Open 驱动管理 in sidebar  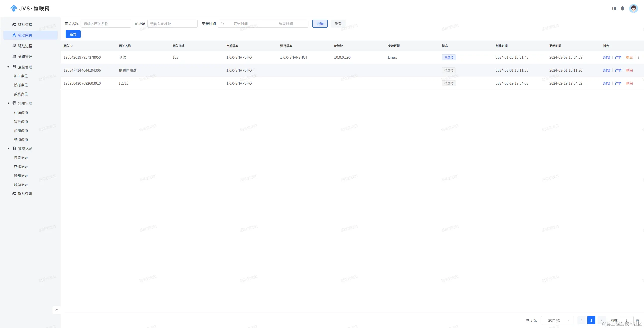(x=25, y=25)
